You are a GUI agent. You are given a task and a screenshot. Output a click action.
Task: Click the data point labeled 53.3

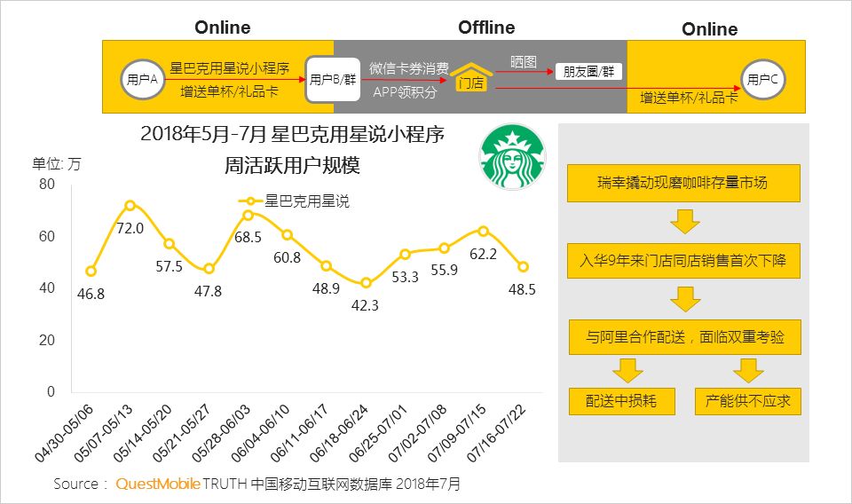tap(405, 254)
